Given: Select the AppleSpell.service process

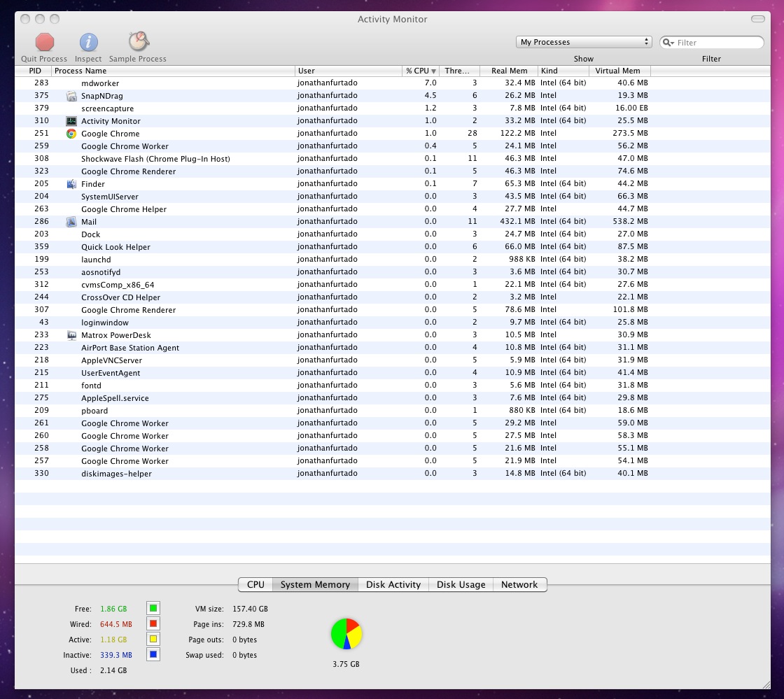Looking at the screenshot, I should coord(393,397).
